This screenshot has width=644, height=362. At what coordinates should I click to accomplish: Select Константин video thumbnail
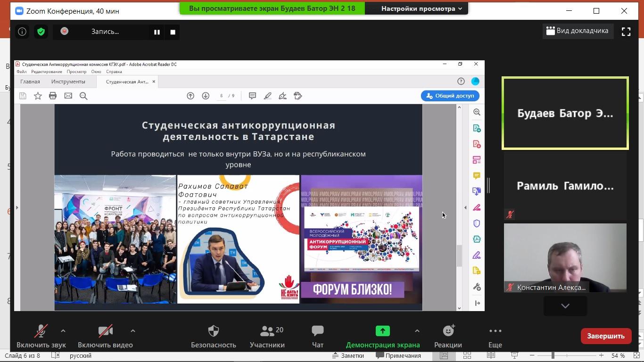pyautogui.click(x=565, y=258)
